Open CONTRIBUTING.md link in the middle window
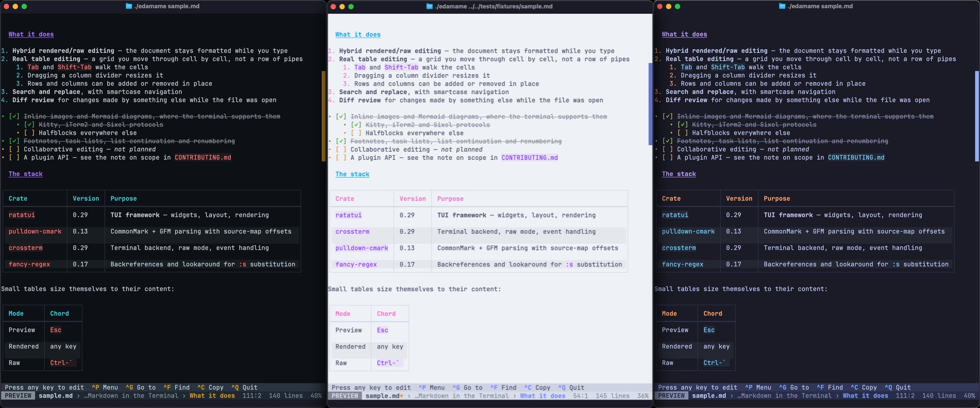The width and height of the screenshot is (980, 408). pyautogui.click(x=530, y=158)
